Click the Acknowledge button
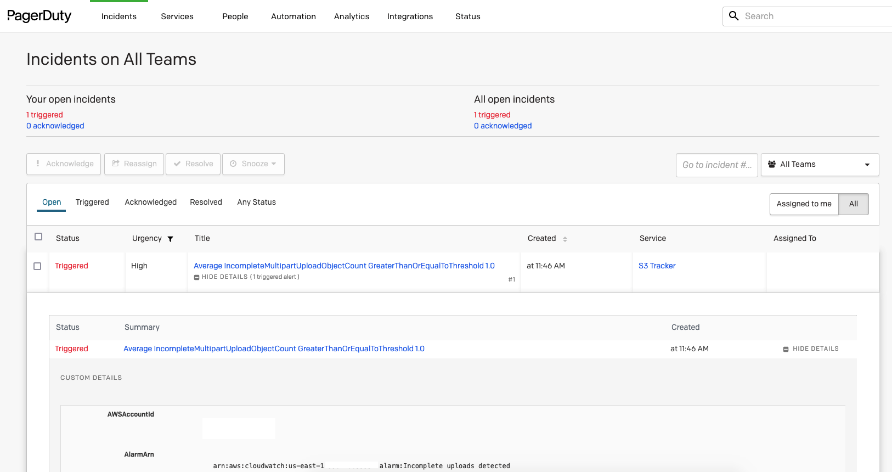The image size is (892, 472). click(64, 164)
